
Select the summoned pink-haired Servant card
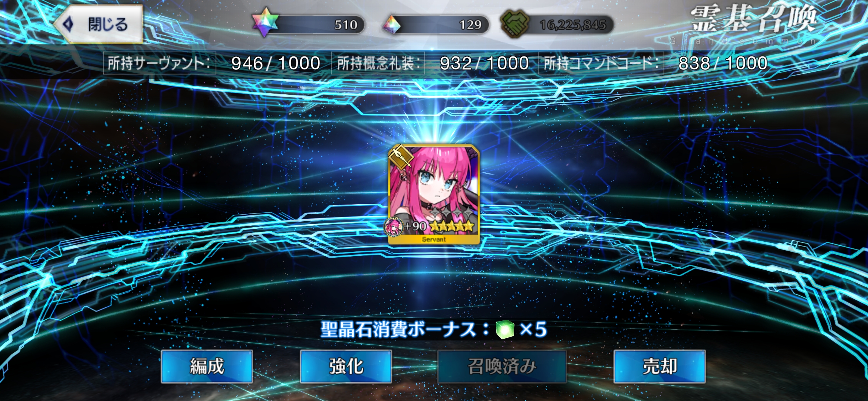[434, 194]
